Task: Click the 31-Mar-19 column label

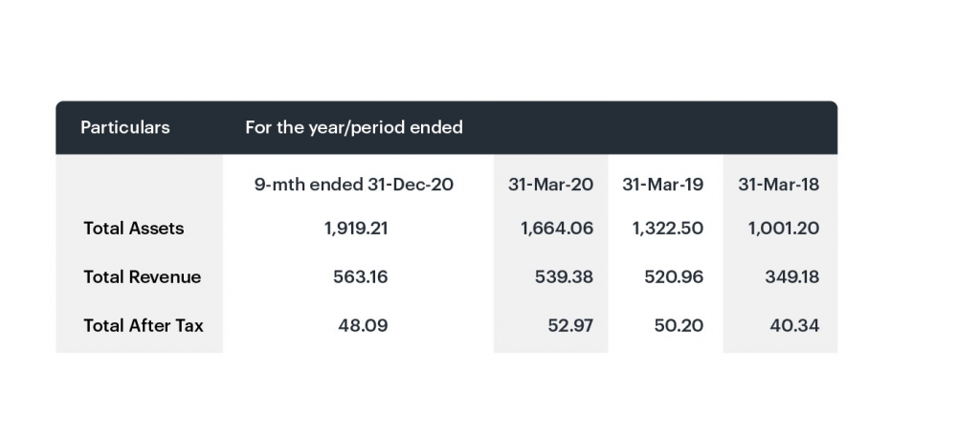Action: (x=662, y=185)
